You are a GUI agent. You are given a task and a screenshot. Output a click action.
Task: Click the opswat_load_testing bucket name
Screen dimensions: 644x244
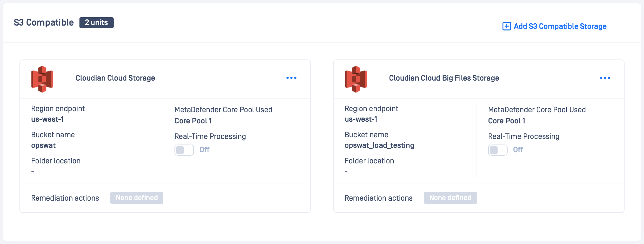379,145
